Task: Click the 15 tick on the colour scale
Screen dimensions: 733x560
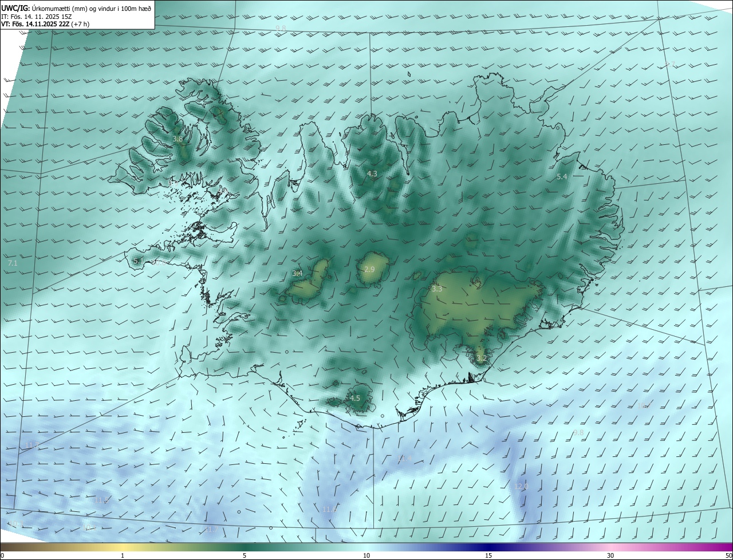Action: point(488,555)
